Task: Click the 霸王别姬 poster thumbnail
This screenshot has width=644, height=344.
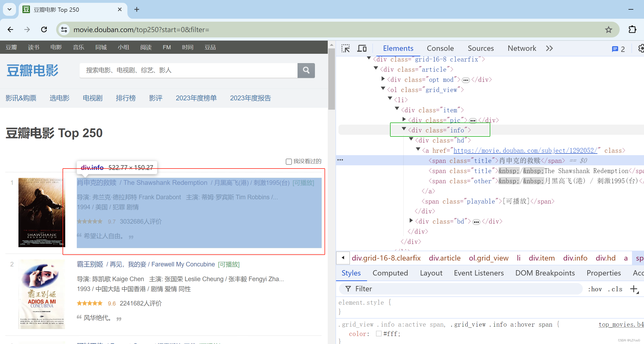Action: pos(42,294)
